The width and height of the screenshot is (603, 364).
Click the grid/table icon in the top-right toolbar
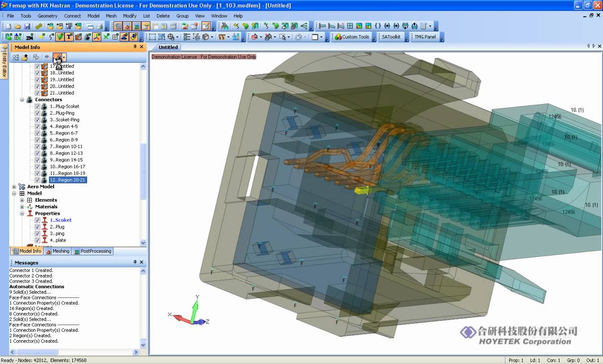[x=350, y=26]
